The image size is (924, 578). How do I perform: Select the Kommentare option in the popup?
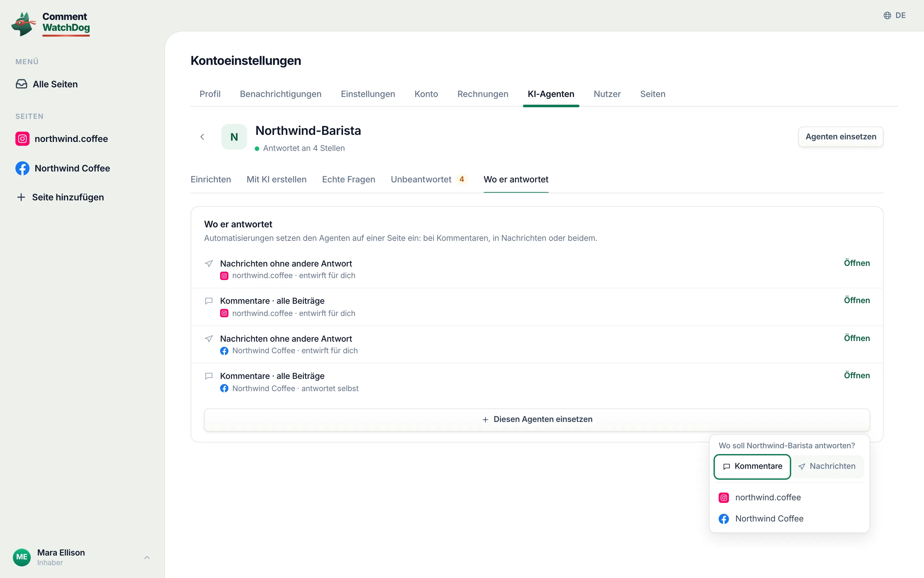pyautogui.click(x=752, y=466)
